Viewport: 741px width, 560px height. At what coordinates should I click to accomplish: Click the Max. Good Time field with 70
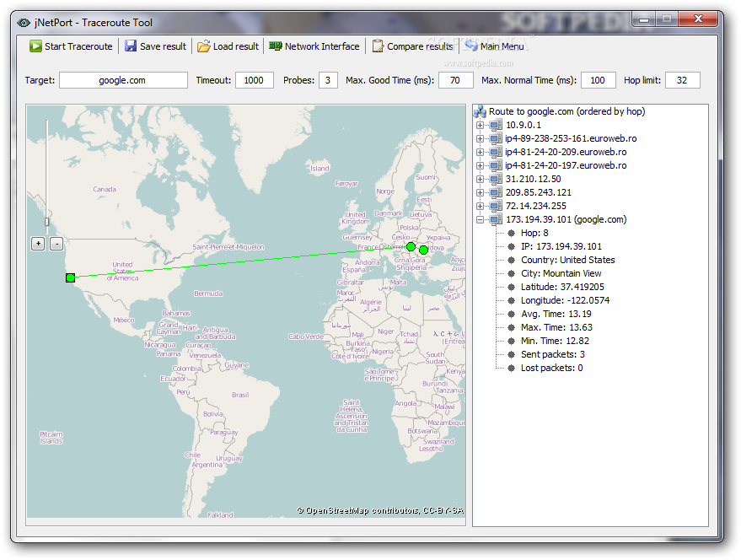coord(455,80)
